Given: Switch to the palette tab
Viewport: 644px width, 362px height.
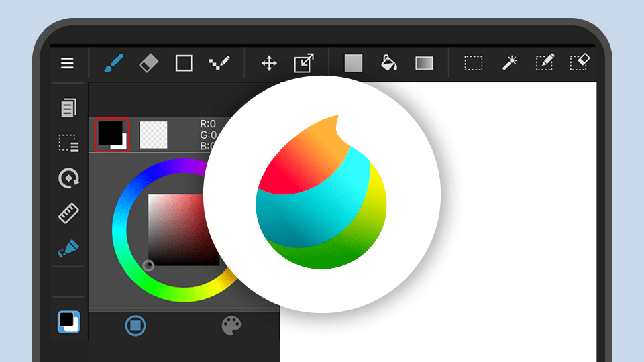Looking at the screenshot, I should click(231, 326).
